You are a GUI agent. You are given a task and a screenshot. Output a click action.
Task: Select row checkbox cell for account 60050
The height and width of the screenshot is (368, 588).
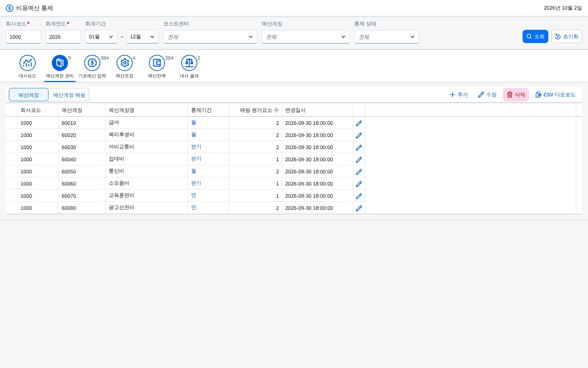coord(12,171)
